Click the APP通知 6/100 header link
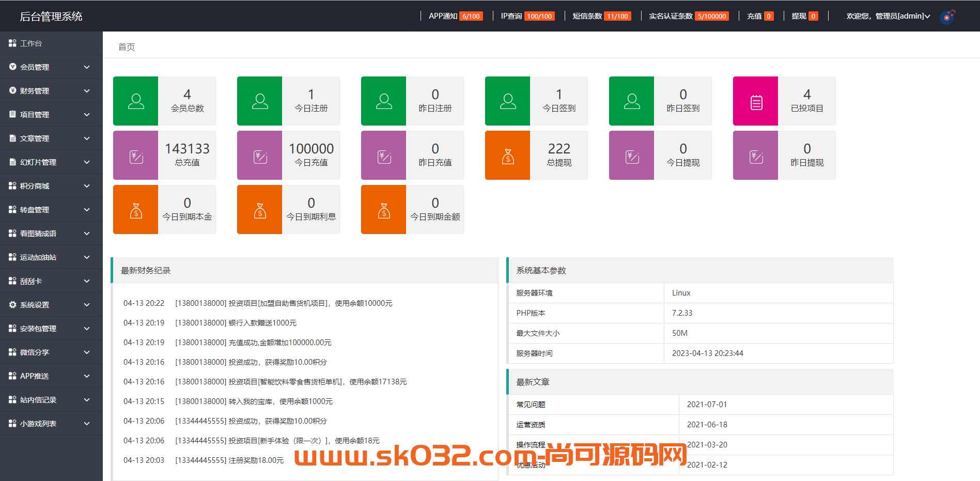 click(456, 16)
